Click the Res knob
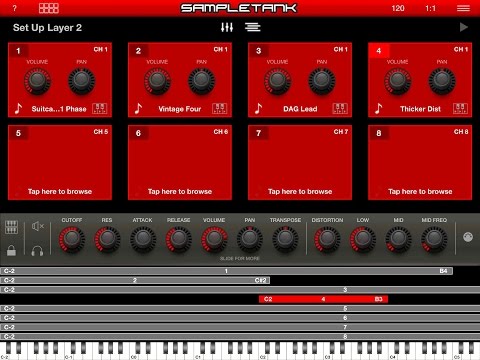The height and width of the screenshot is (360, 480). coord(107,239)
